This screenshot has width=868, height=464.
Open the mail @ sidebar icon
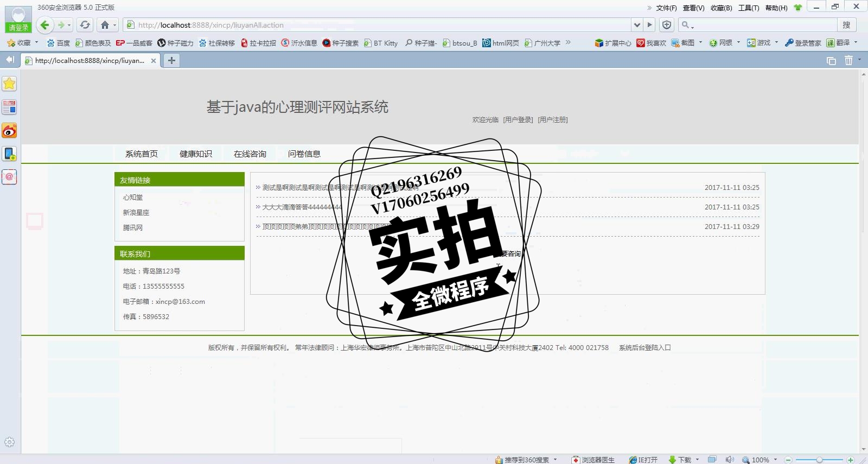(x=9, y=177)
